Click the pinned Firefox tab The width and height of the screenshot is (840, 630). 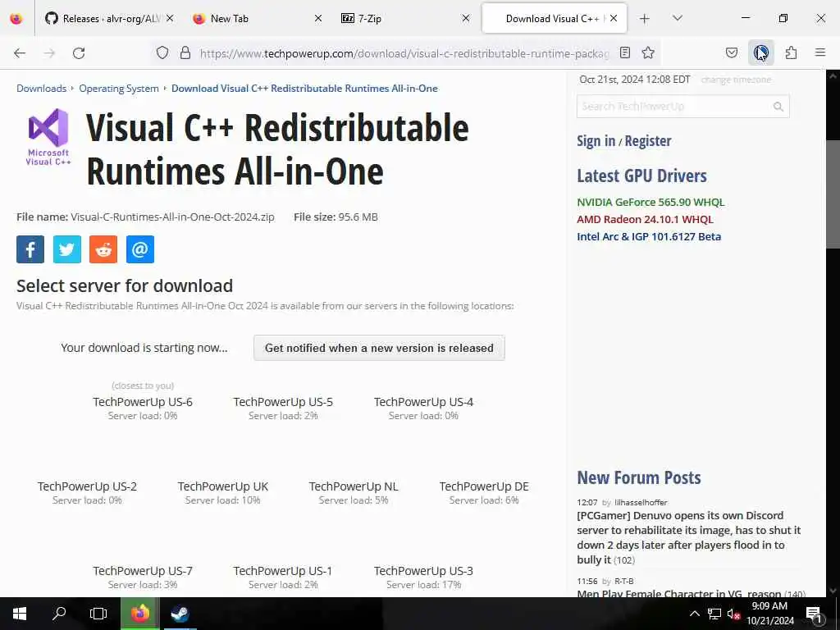pos(16,19)
